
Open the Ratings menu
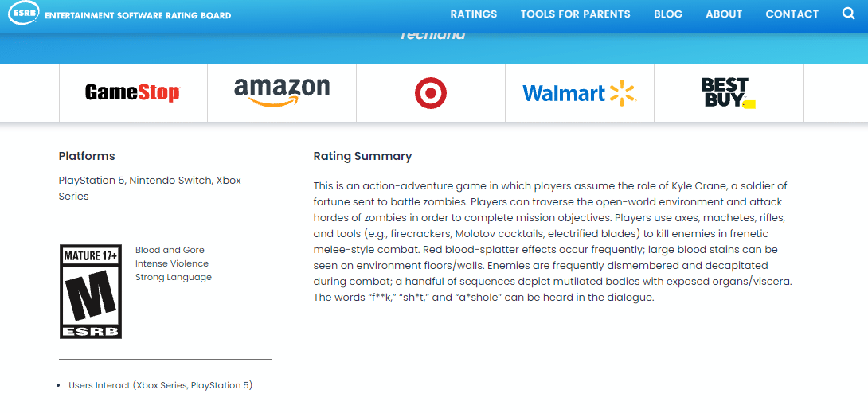coord(474,14)
